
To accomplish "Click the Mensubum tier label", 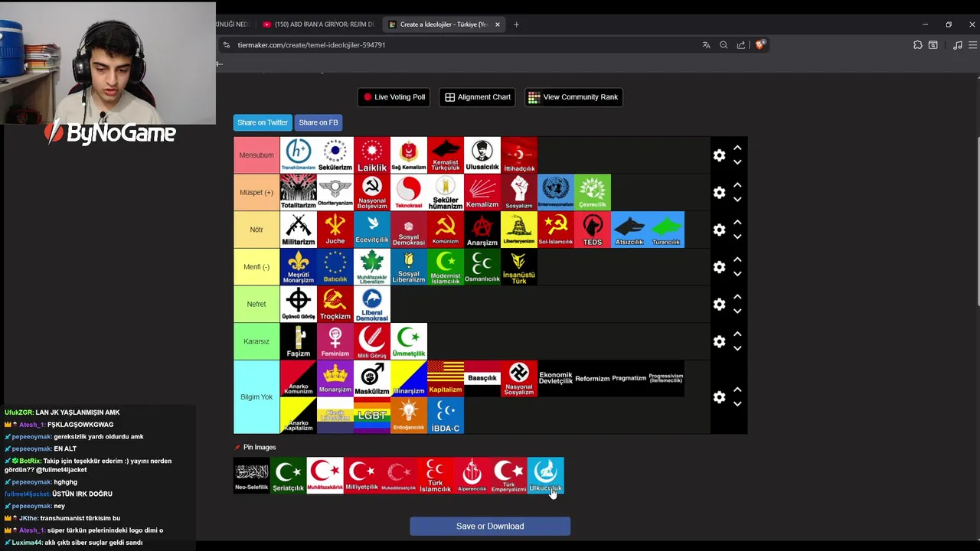I will tap(256, 155).
